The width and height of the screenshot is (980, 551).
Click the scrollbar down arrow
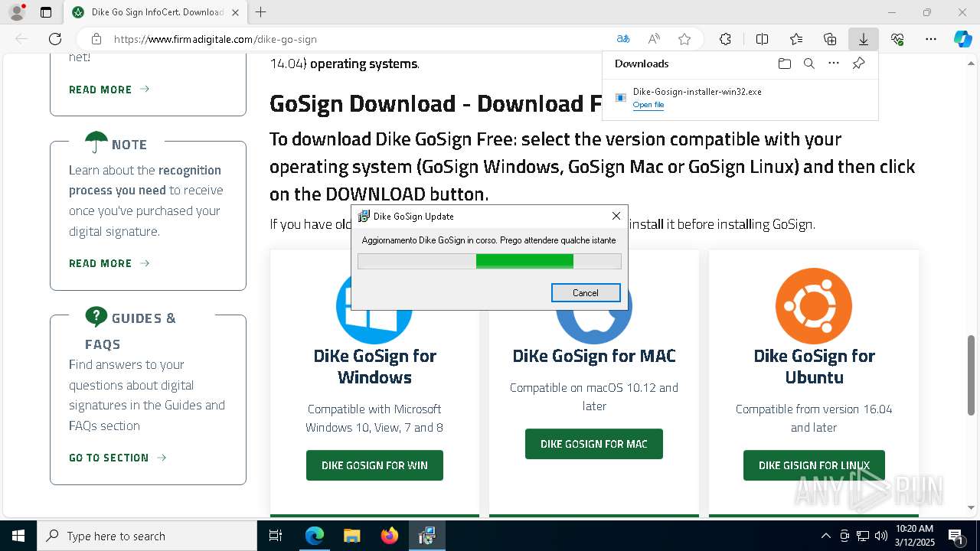click(971, 507)
